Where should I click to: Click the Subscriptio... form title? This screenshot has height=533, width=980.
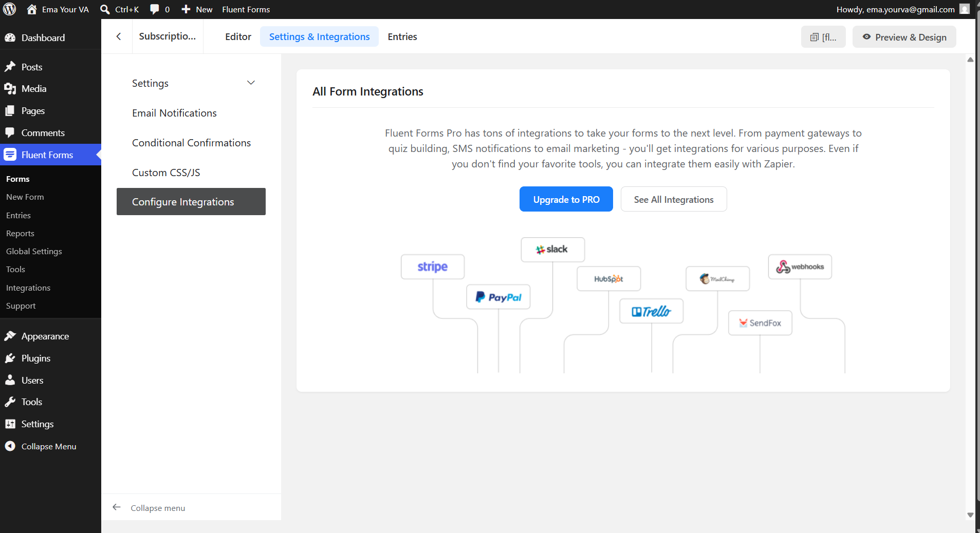[x=168, y=36]
